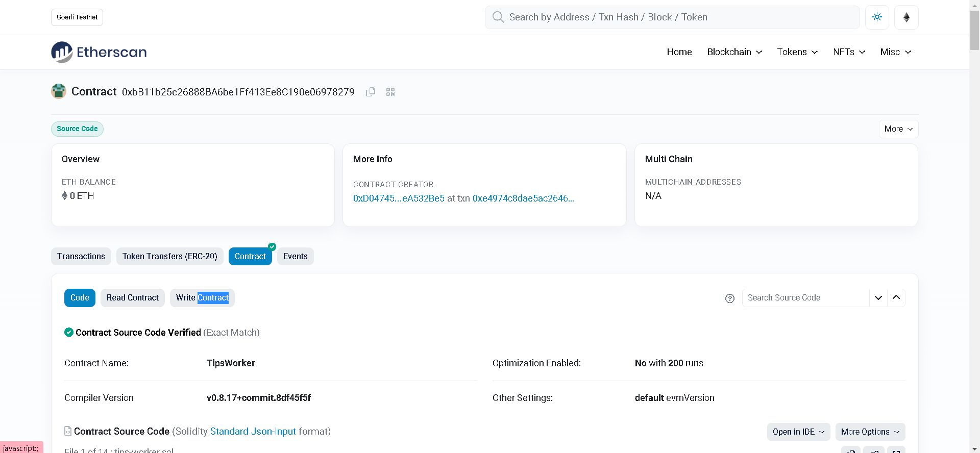Click the scrollbar down arrow
This screenshot has height=453, width=980.
[x=974, y=449]
